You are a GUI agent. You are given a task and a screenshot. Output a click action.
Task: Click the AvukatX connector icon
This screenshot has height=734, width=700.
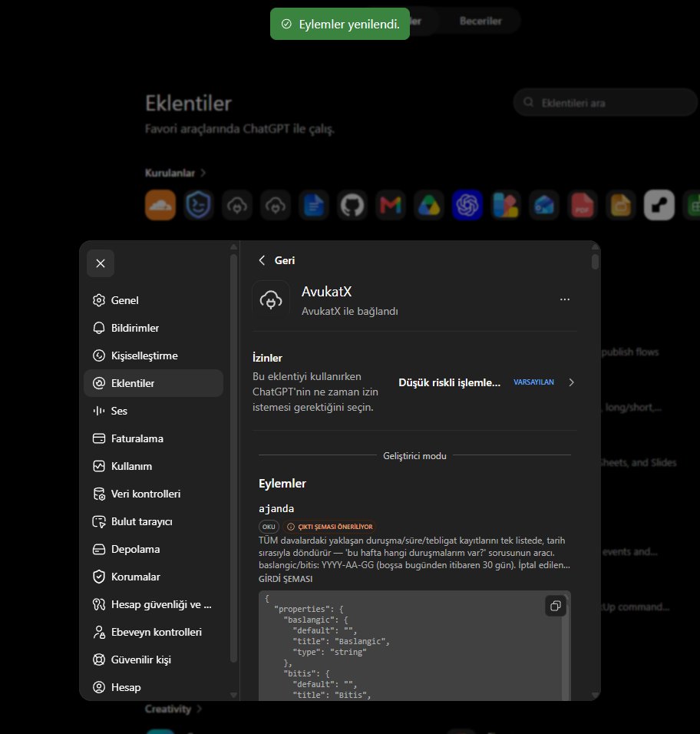[x=271, y=299]
